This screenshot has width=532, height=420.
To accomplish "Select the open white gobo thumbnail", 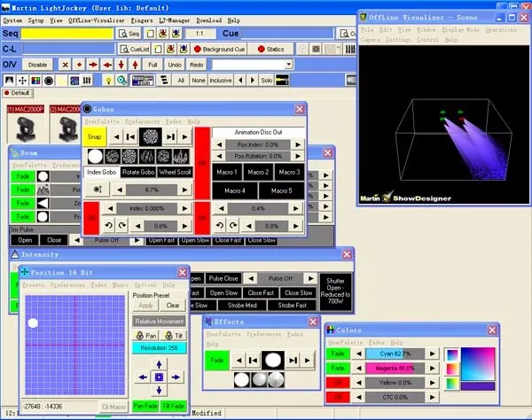I will tap(96, 157).
